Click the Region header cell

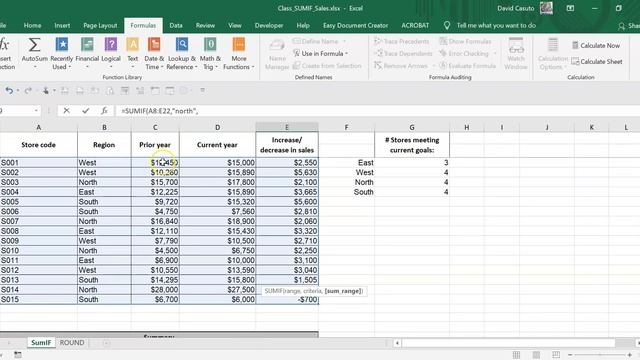click(104, 145)
